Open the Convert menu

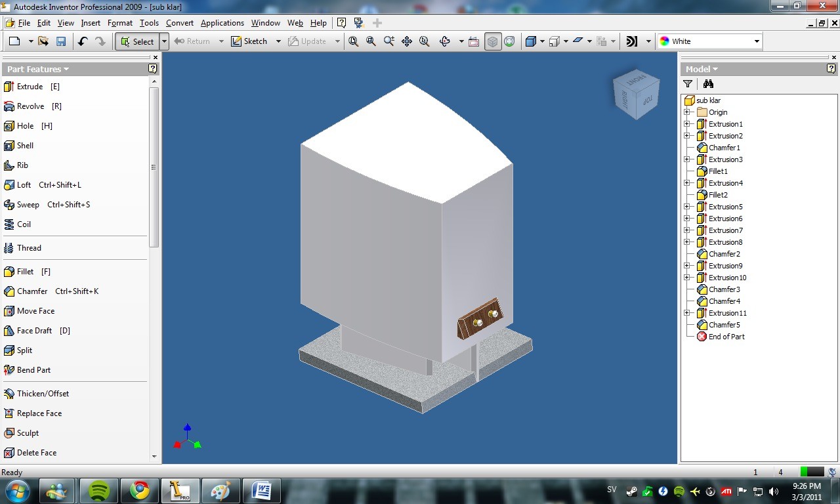180,23
